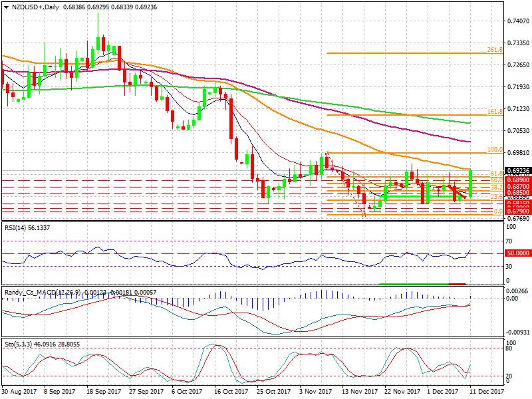The width and height of the screenshot is (532, 399).
Task: Click the 38.2 Fibonacci retracement label
Action: [495, 188]
